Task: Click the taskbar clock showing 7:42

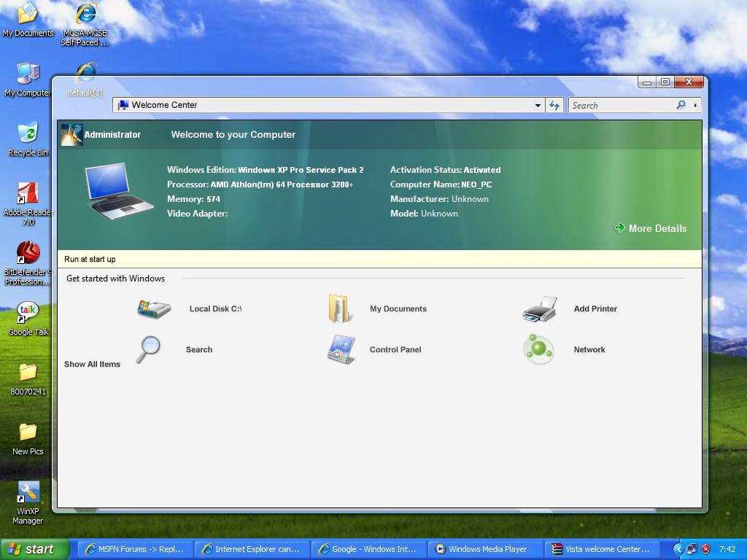Action: pos(727,550)
